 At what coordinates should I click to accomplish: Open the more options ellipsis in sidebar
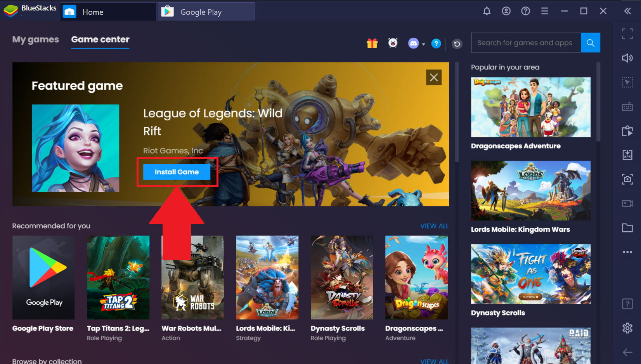click(627, 252)
